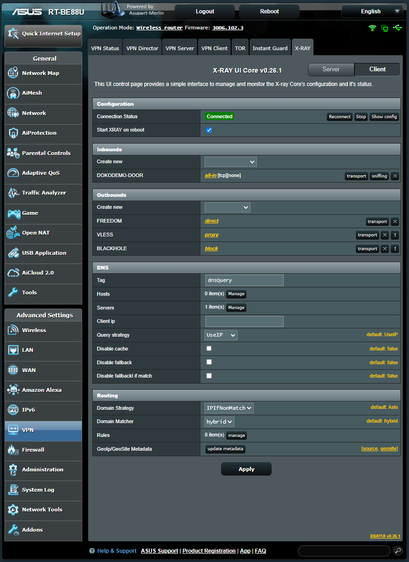Open USB Application icon
409x562 pixels.
13,253
